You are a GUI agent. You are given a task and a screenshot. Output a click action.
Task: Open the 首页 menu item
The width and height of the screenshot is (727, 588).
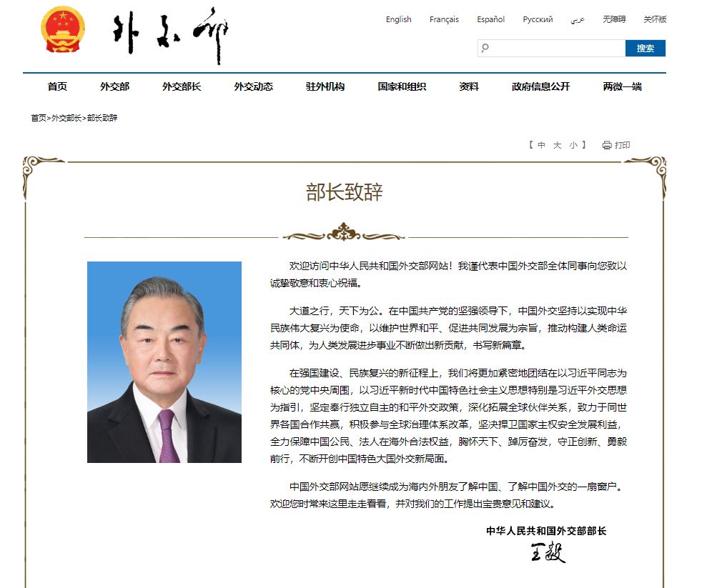57,86
